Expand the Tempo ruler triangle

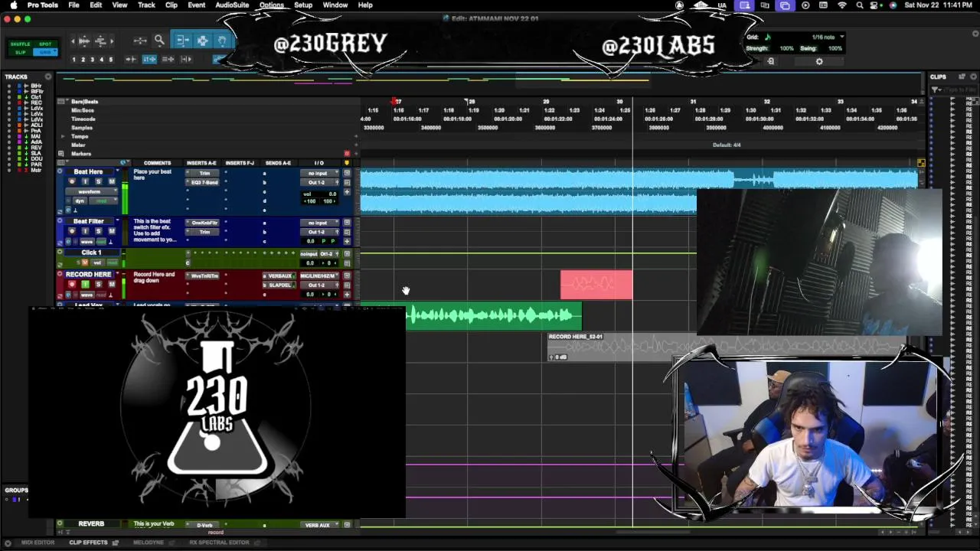click(63, 136)
